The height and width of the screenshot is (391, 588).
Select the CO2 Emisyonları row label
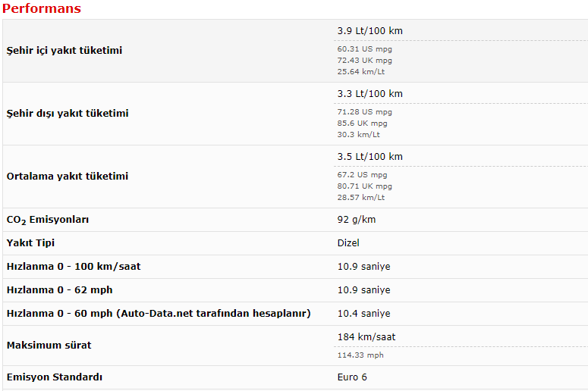(x=48, y=220)
